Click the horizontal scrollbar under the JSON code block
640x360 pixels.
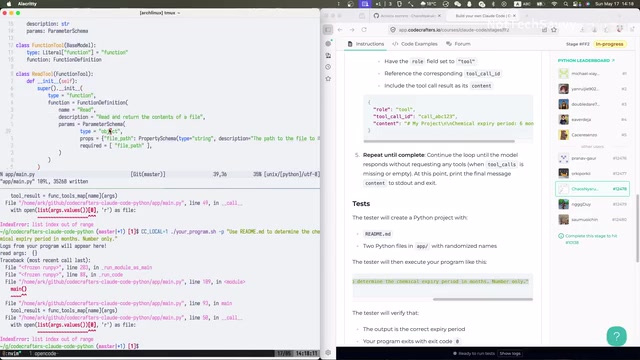tap(439, 141)
